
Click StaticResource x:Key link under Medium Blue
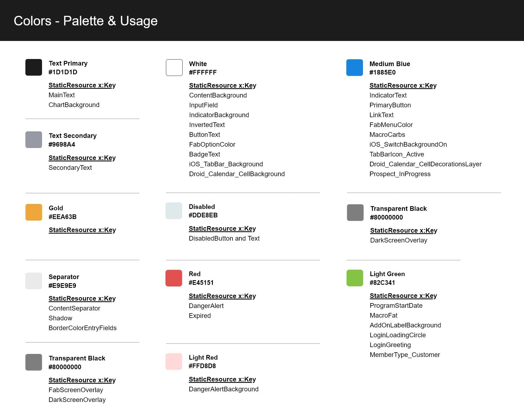[403, 85]
